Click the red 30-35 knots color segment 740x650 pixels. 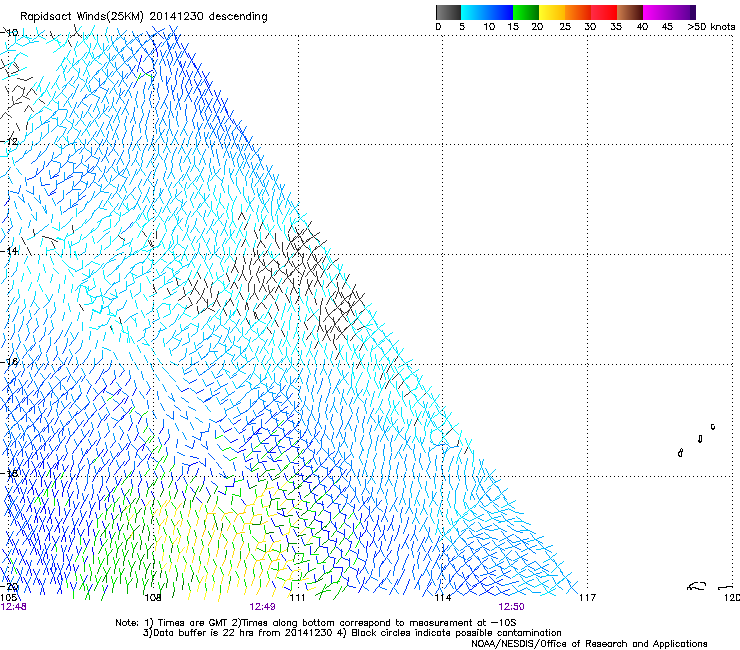coord(604,12)
